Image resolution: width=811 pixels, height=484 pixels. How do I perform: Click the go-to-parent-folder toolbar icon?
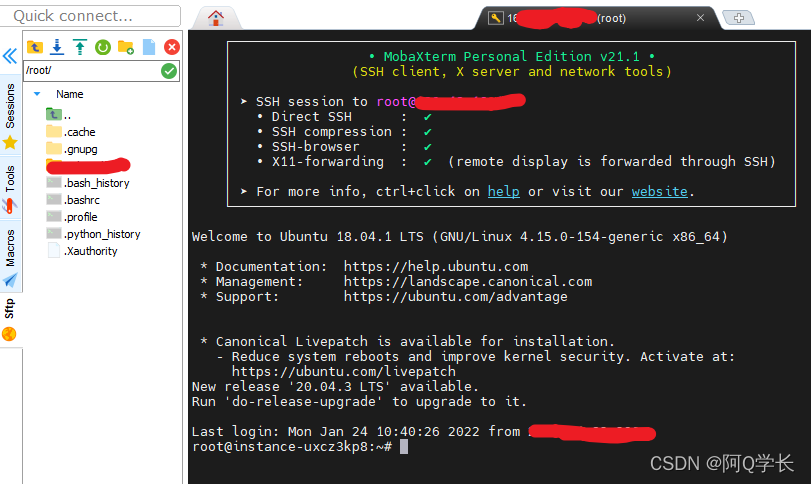coord(35,47)
